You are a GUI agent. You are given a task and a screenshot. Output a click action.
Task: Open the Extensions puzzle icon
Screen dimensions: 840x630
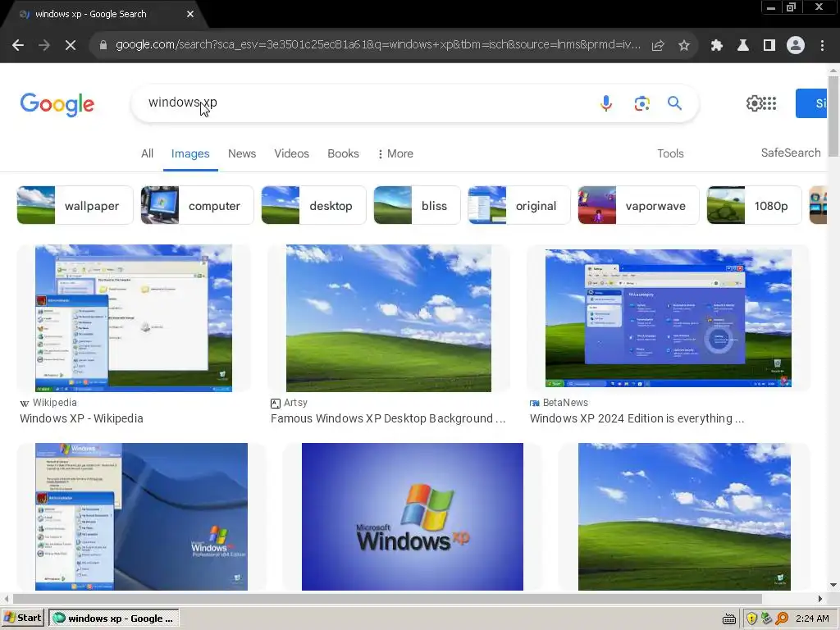[717, 45]
